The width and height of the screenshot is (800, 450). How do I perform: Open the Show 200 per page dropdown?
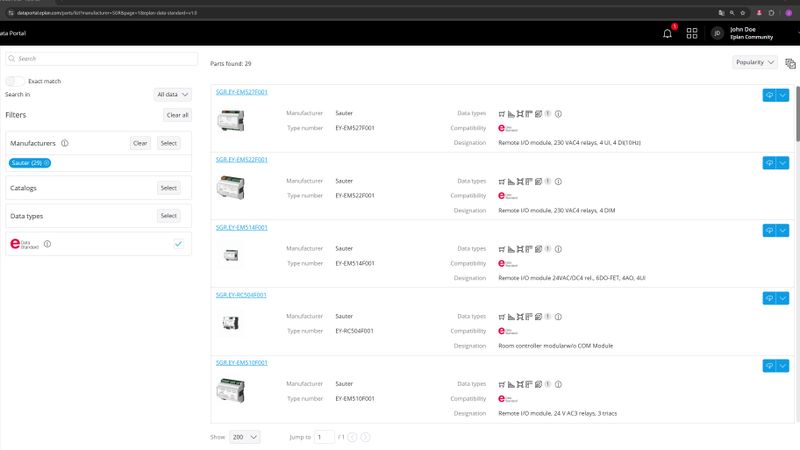point(245,437)
